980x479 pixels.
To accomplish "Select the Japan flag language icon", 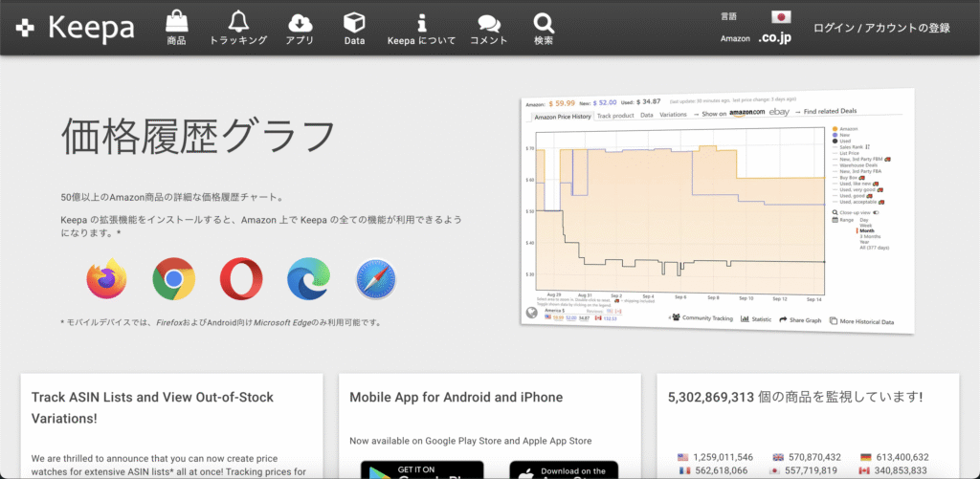I will (781, 17).
